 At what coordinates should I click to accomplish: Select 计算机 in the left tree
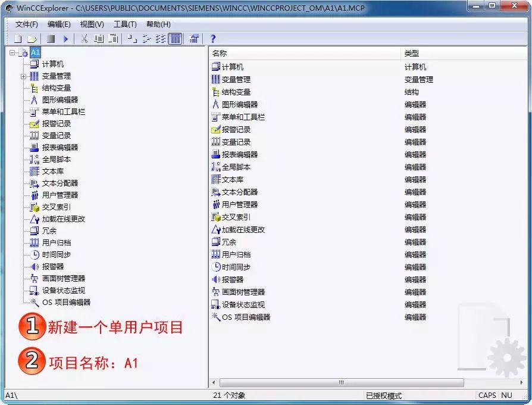(52, 64)
